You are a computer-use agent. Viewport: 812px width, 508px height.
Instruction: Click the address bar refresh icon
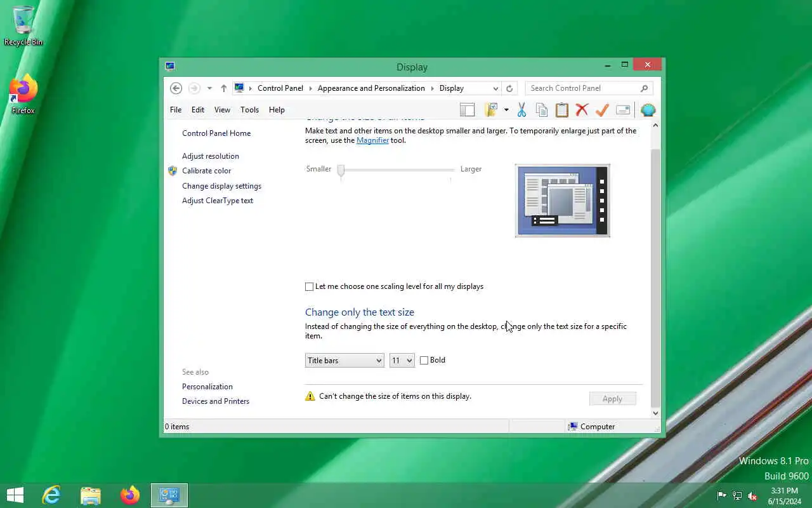pyautogui.click(x=509, y=88)
